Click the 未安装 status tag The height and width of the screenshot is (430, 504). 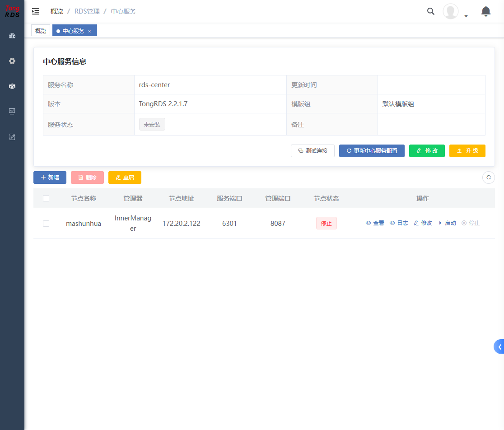pyautogui.click(x=152, y=124)
